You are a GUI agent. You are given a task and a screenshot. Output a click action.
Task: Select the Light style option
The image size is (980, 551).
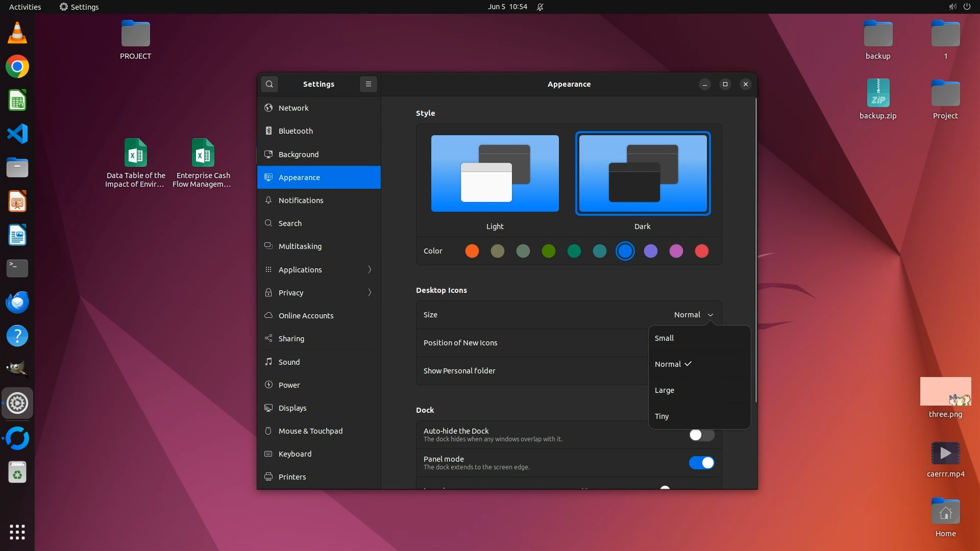(495, 173)
